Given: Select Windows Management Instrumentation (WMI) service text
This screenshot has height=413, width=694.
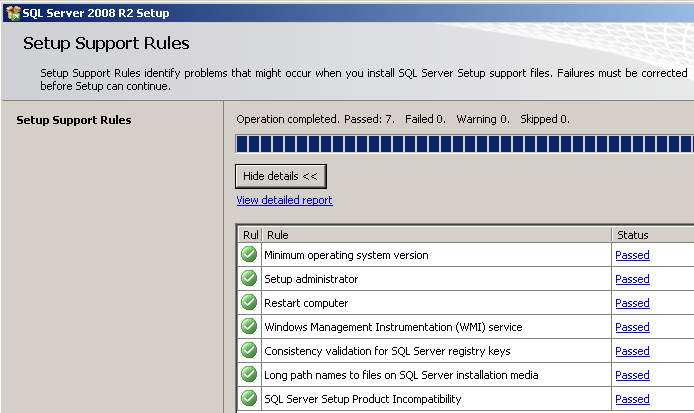Looking at the screenshot, I should [393, 327].
